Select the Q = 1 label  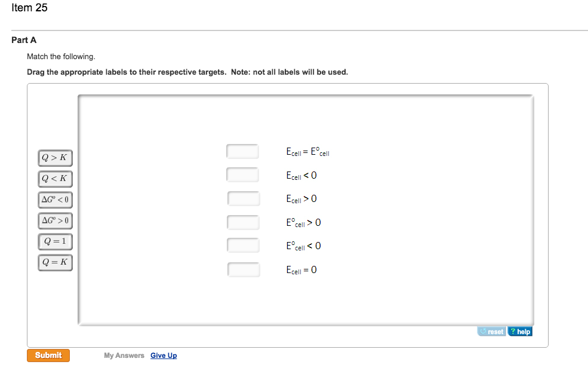55,241
